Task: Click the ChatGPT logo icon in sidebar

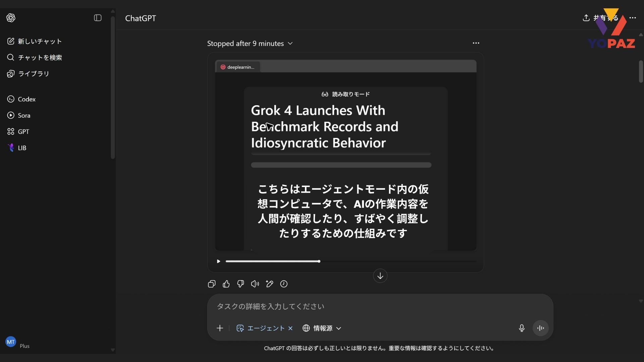Action: point(11,18)
